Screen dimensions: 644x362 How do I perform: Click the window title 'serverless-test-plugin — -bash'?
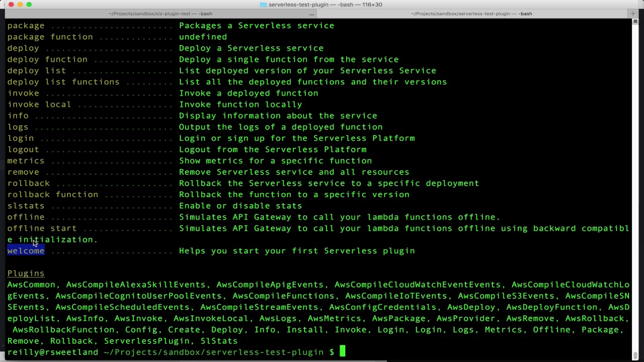326,5
